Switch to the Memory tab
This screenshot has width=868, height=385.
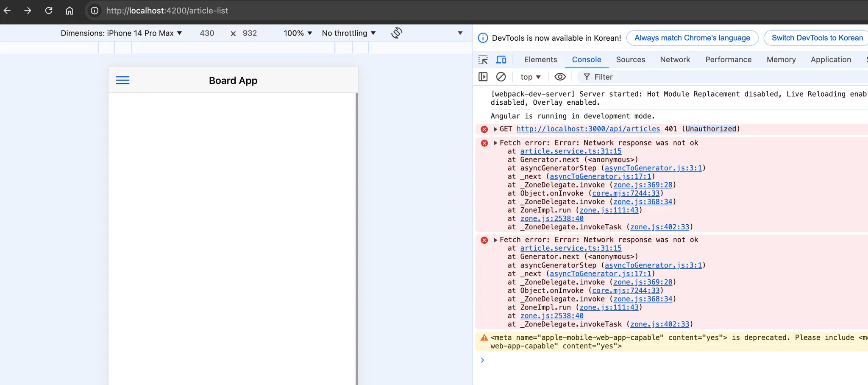pos(781,60)
